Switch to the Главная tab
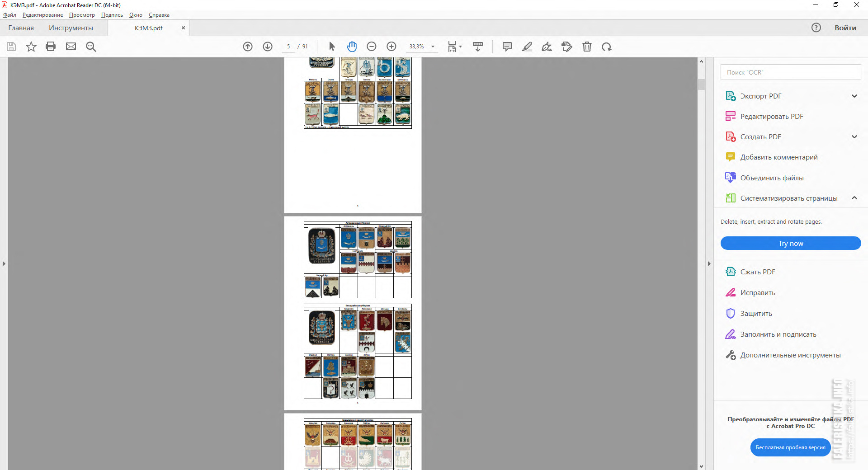The height and width of the screenshot is (470, 868). pyautogui.click(x=21, y=28)
